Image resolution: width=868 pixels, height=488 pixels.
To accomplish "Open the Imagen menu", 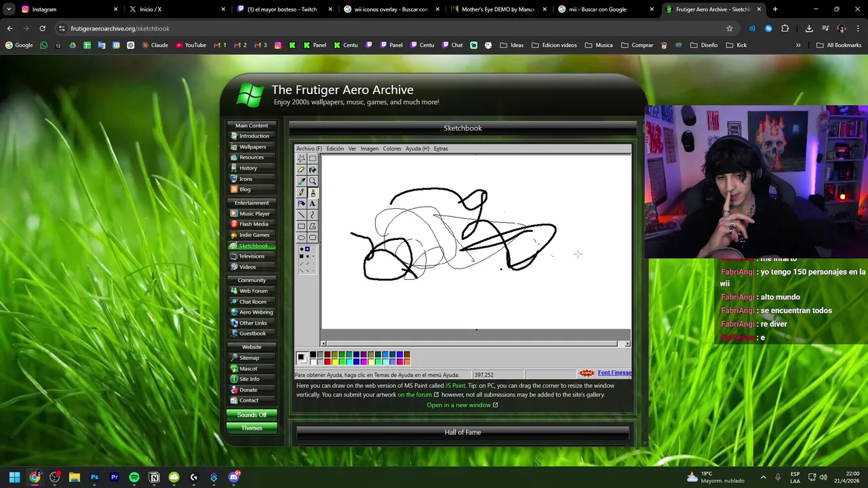I will pos(370,148).
